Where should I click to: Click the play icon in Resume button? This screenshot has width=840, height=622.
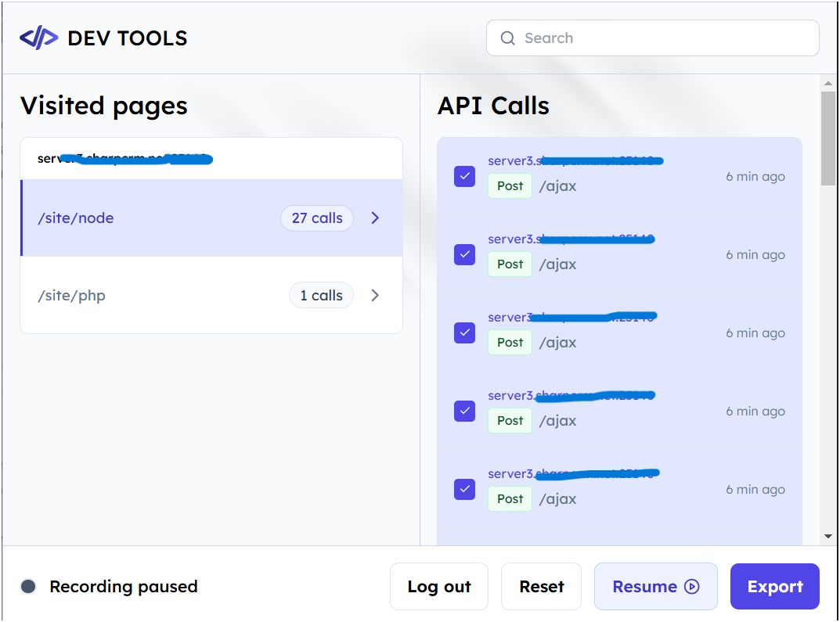coord(692,587)
